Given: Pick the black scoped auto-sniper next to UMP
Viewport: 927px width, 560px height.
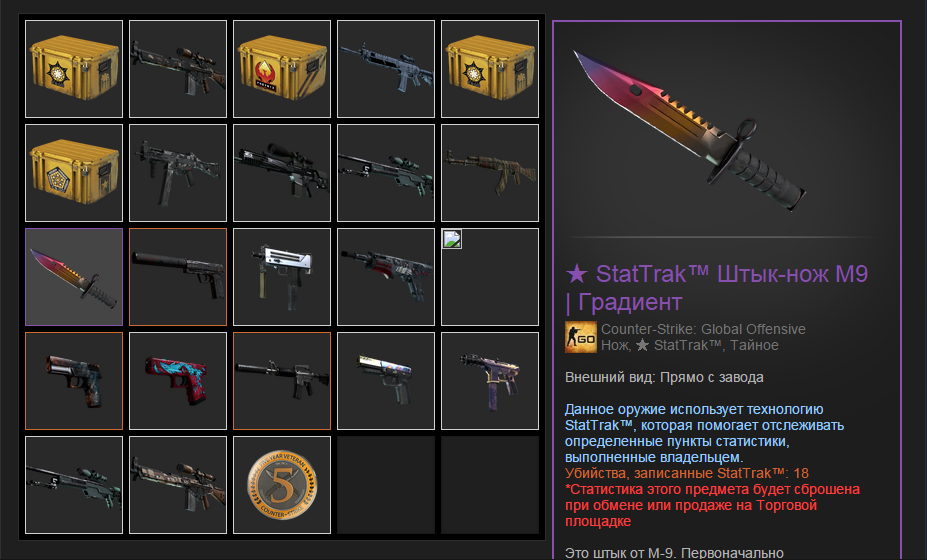Looking at the screenshot, I should (282, 173).
